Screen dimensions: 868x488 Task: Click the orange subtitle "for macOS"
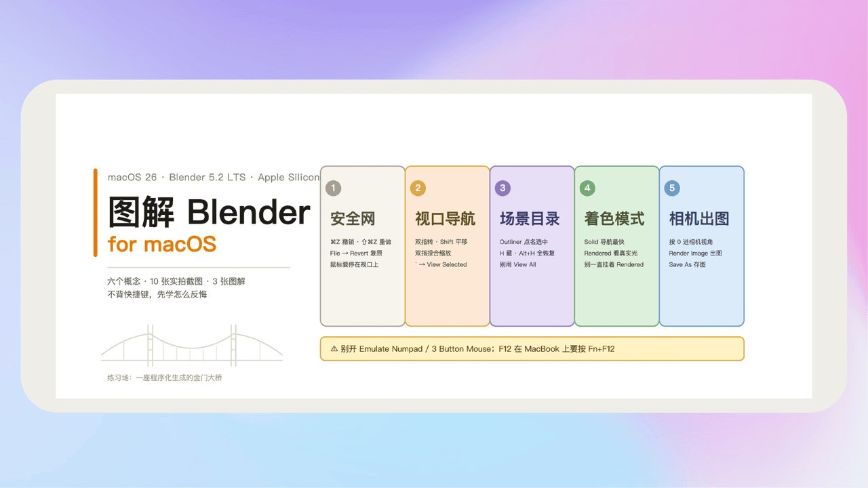[162, 244]
